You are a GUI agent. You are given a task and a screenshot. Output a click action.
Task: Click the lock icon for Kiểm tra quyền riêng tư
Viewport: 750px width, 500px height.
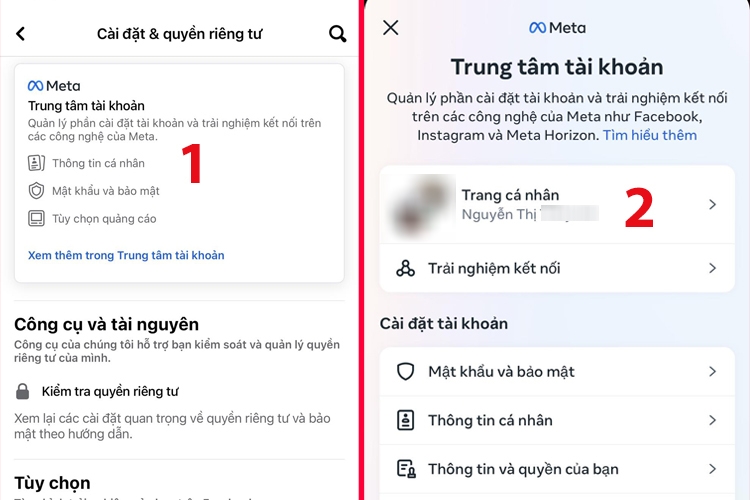22,391
